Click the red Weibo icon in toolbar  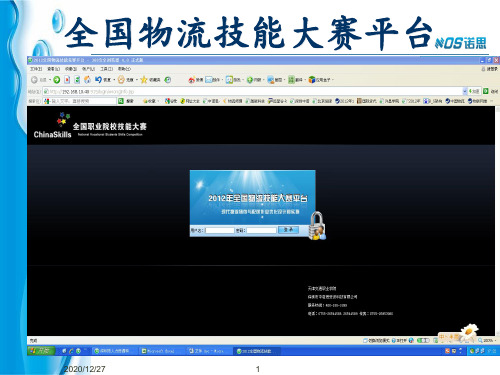click(x=191, y=80)
